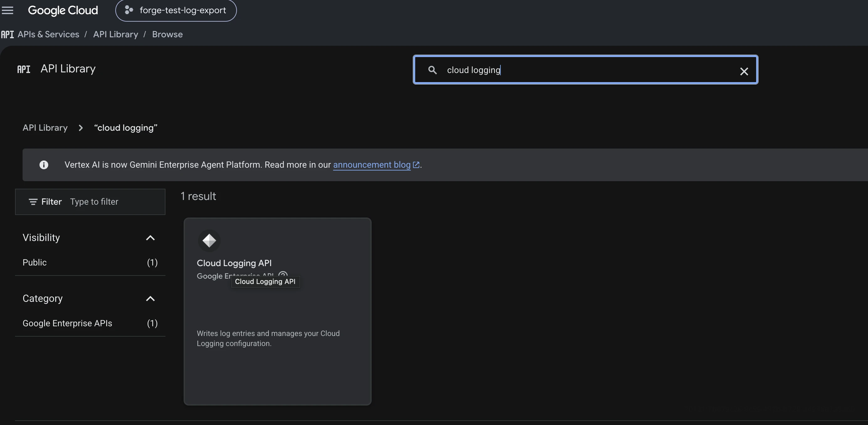Open the Cloud Logging API card title
The image size is (868, 425).
(234, 263)
